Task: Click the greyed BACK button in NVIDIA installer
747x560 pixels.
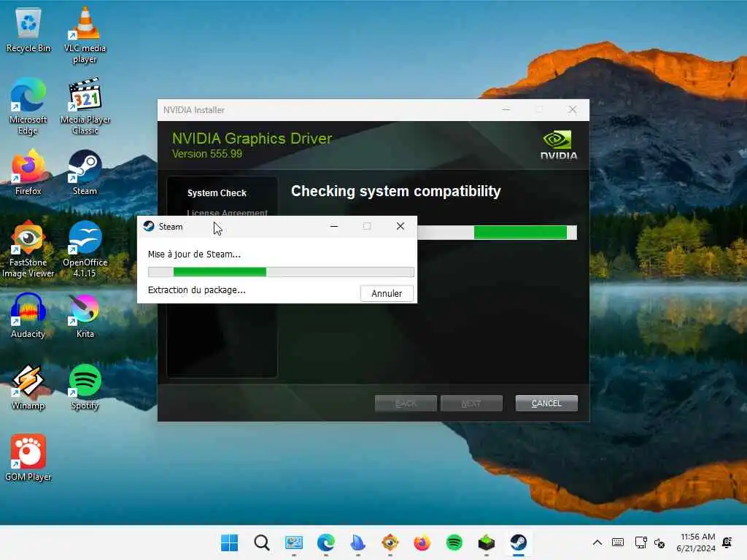Action: coord(406,403)
